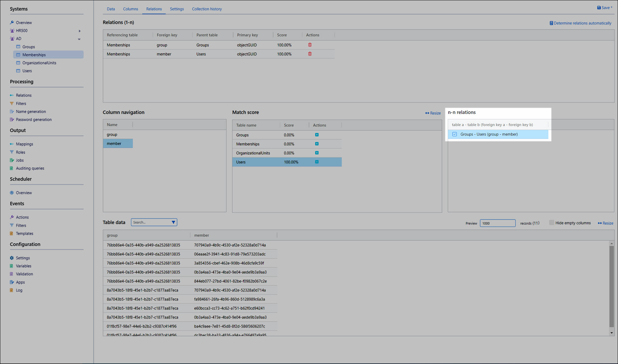The height and width of the screenshot is (364, 618).
Task: Switch to the Columns tab
Action: click(130, 9)
